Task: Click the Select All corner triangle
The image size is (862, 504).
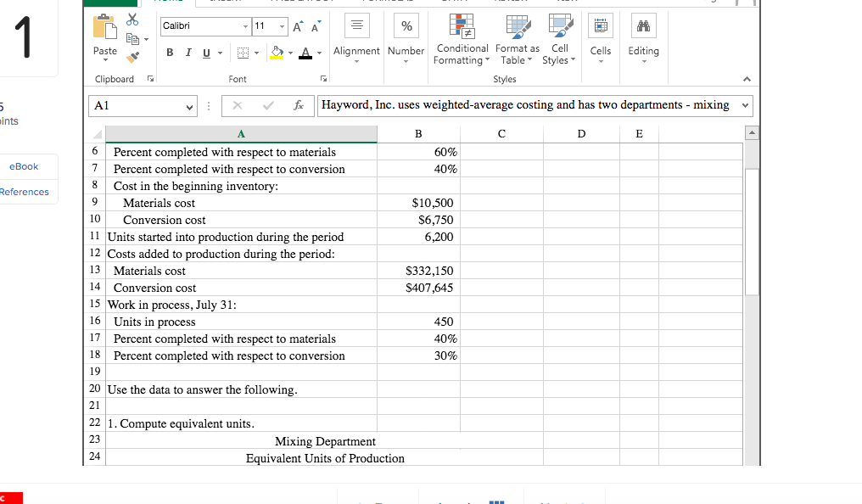Action: (x=98, y=134)
